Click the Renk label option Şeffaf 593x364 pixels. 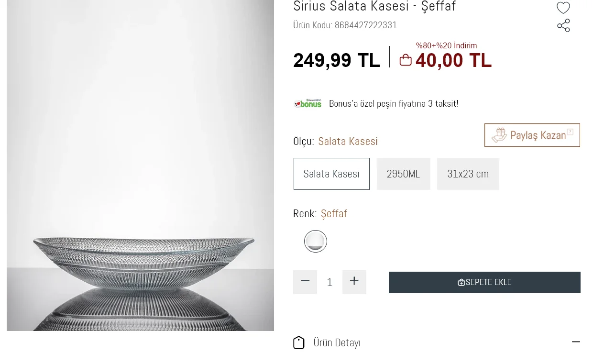(x=334, y=213)
